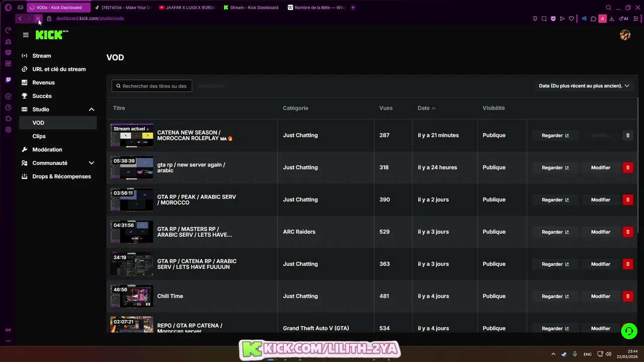Toggle Kick hamburger navigation menu
The height and width of the screenshot is (362, 644).
coord(26,35)
